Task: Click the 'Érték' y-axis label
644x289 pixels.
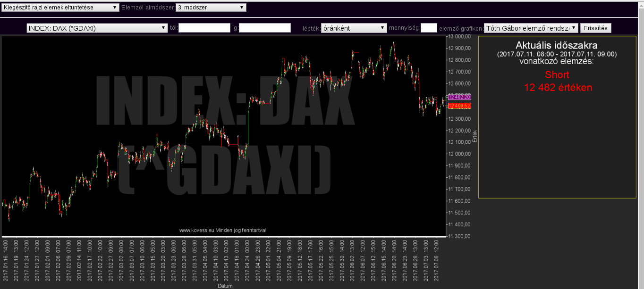Action: pyautogui.click(x=475, y=136)
